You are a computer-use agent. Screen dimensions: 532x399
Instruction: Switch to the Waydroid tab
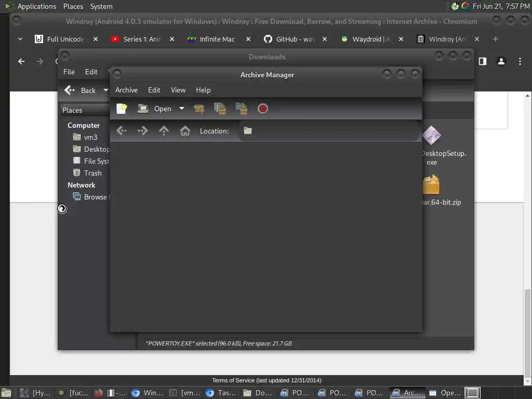(x=366, y=39)
